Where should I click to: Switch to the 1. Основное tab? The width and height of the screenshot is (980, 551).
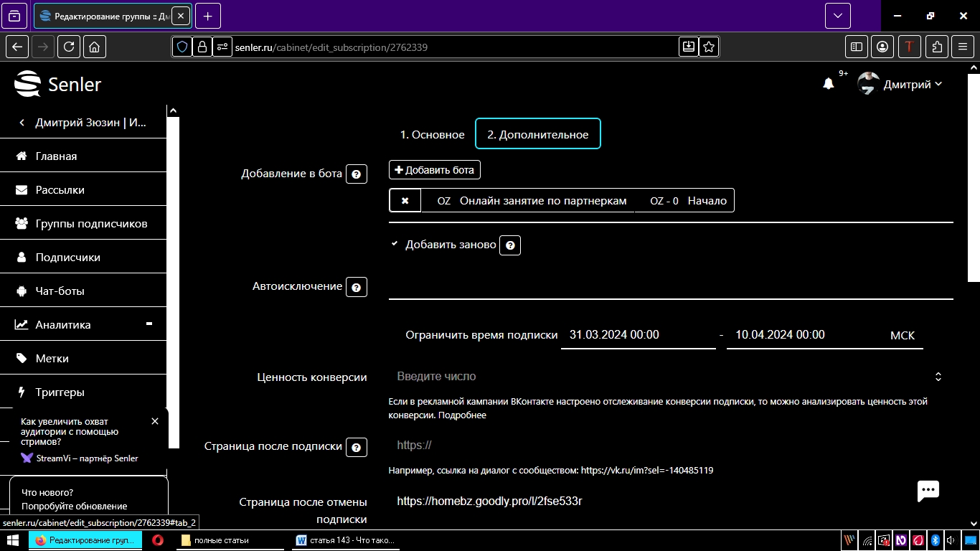(433, 133)
